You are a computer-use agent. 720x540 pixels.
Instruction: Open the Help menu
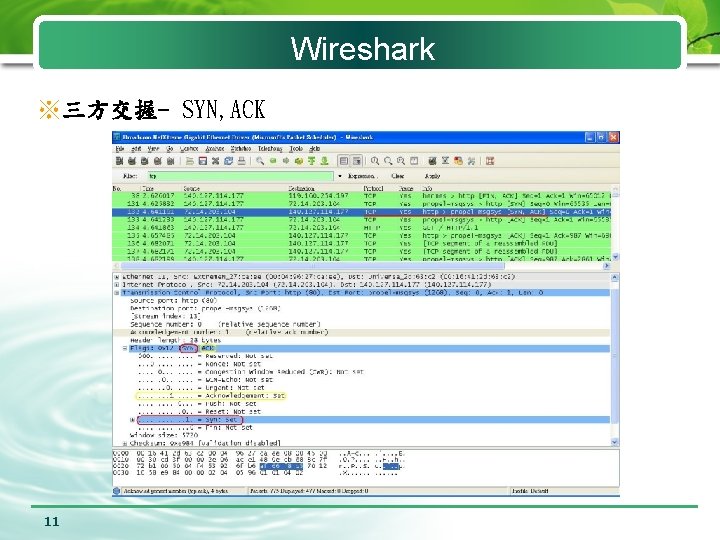pos(315,149)
